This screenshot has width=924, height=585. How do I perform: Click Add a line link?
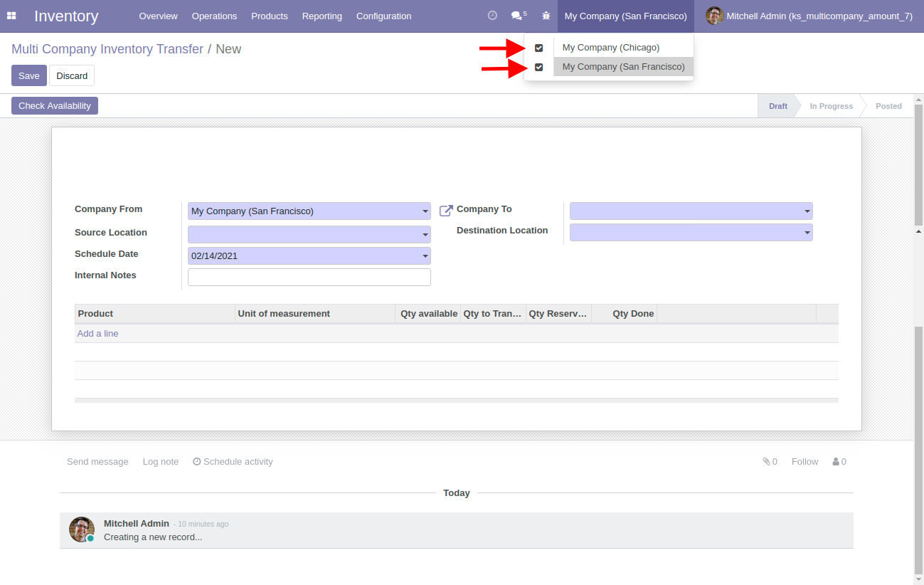click(x=98, y=333)
